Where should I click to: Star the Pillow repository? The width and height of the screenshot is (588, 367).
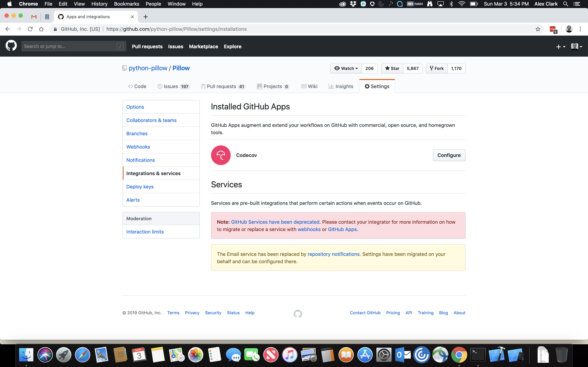(x=392, y=69)
